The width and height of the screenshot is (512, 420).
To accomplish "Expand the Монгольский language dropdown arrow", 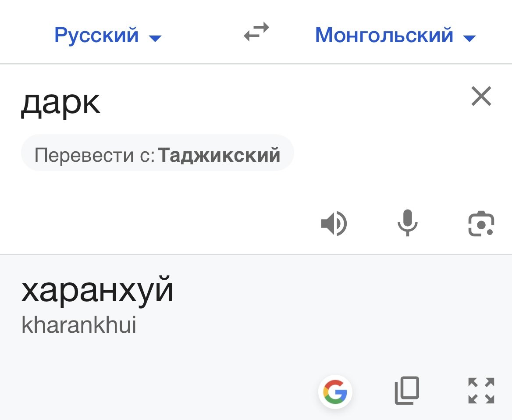I will click(x=469, y=39).
